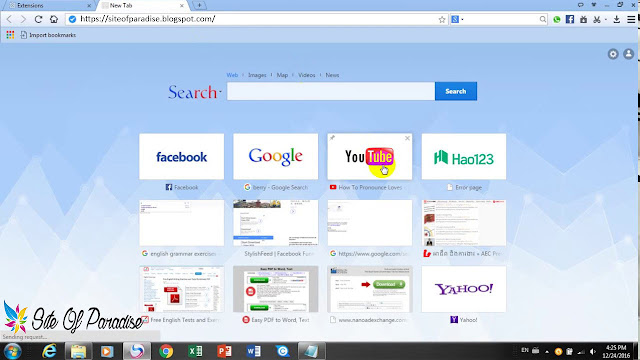This screenshot has height=360, width=640.
Task: Select the News search category
Action: tap(332, 75)
